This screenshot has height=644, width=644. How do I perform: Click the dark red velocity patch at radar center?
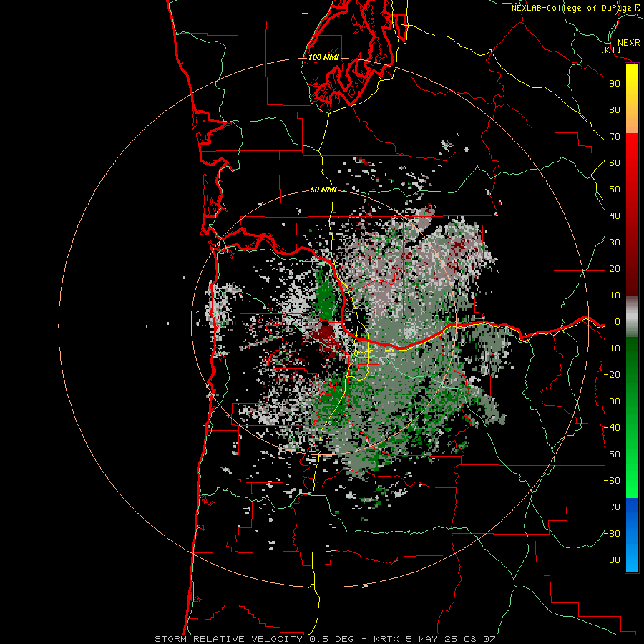point(326,338)
